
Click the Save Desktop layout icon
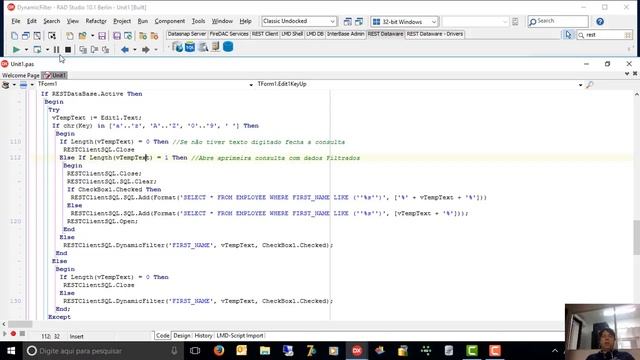[x=348, y=22]
